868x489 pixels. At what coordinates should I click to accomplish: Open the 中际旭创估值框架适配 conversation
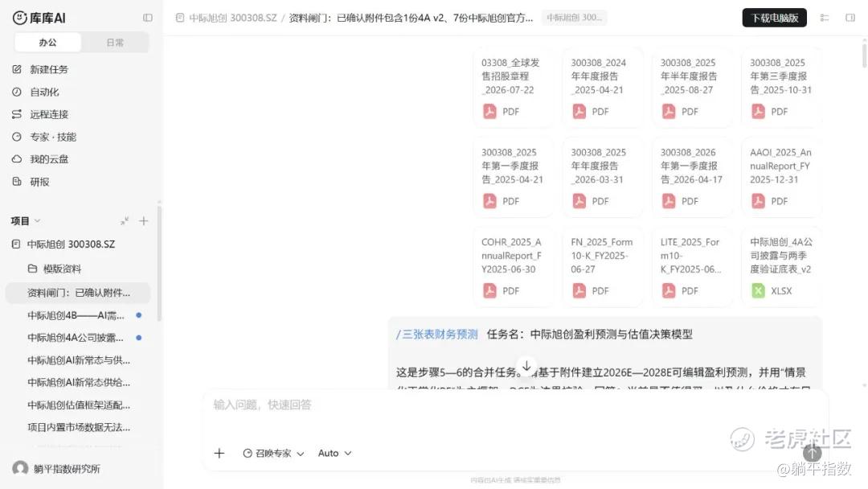[x=78, y=405]
